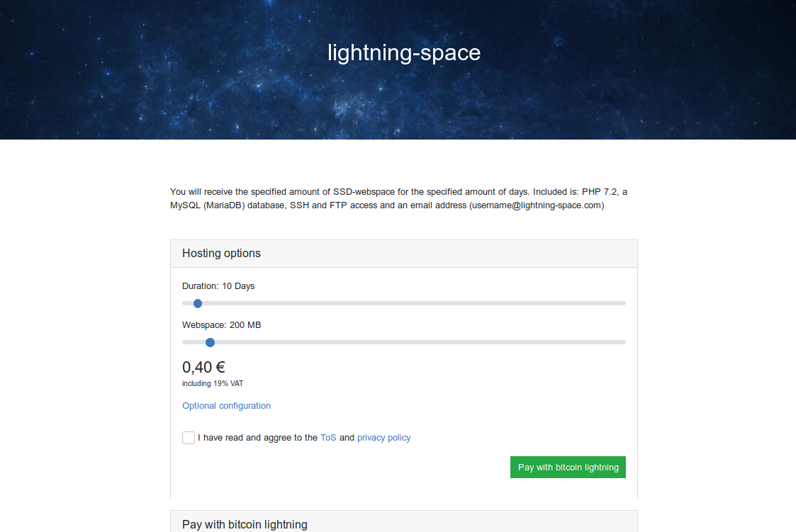The image size is (796, 532).
Task: Click the Duration: 10 Days label
Action: [218, 286]
